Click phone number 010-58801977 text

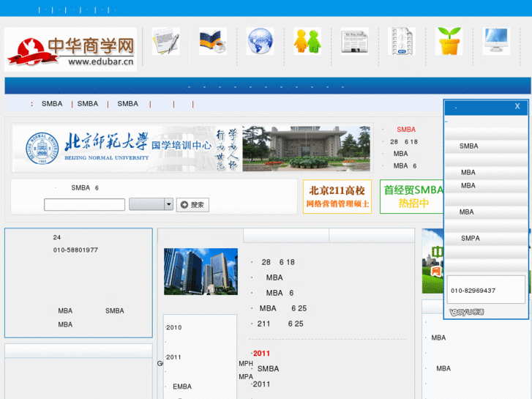pos(75,250)
